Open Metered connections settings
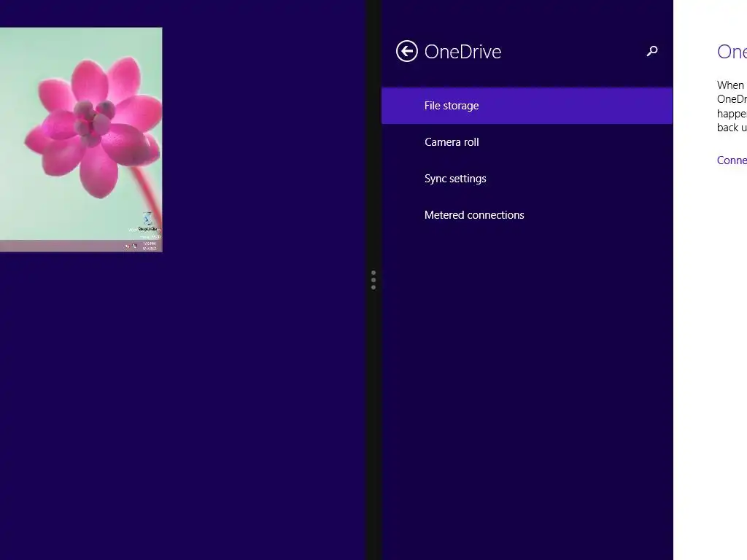Image resolution: width=747 pixels, height=560 pixels. [x=527, y=215]
